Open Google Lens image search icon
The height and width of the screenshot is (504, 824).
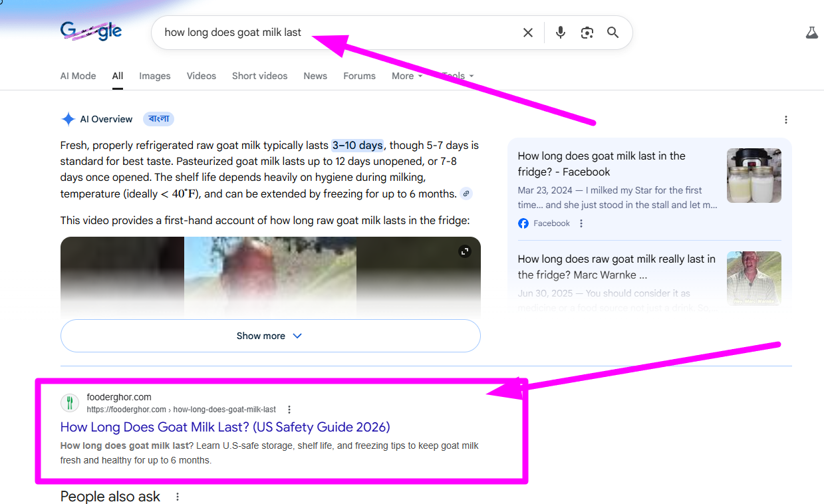pos(587,33)
